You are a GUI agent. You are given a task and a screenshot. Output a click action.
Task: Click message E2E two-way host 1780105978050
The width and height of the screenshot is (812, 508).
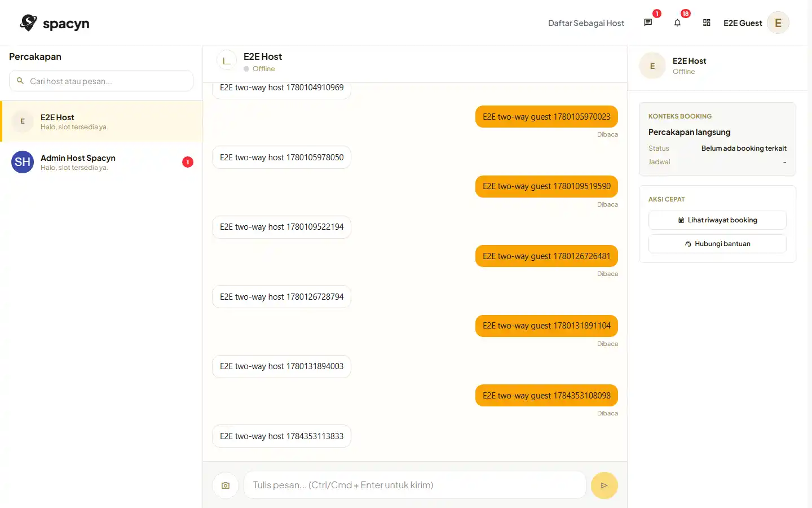click(x=281, y=157)
